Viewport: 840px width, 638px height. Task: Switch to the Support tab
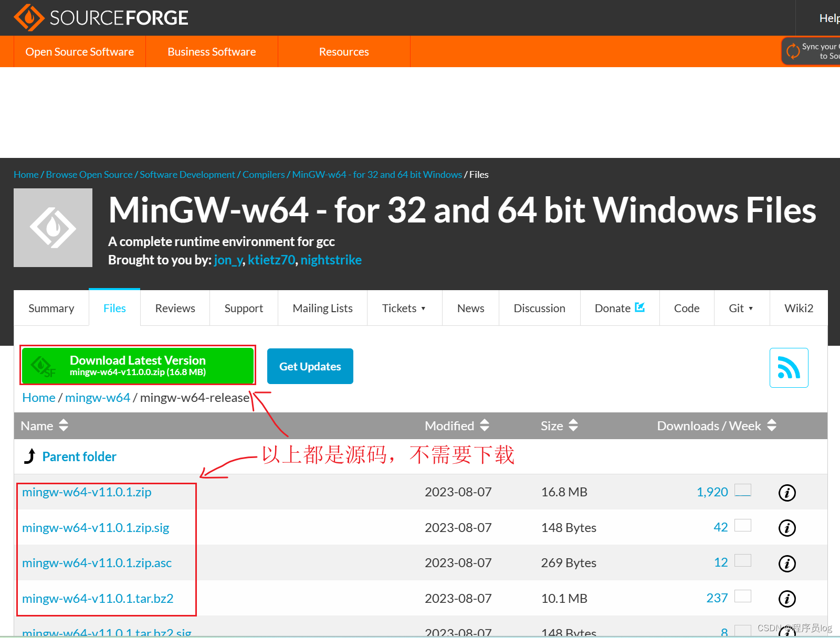(x=244, y=308)
